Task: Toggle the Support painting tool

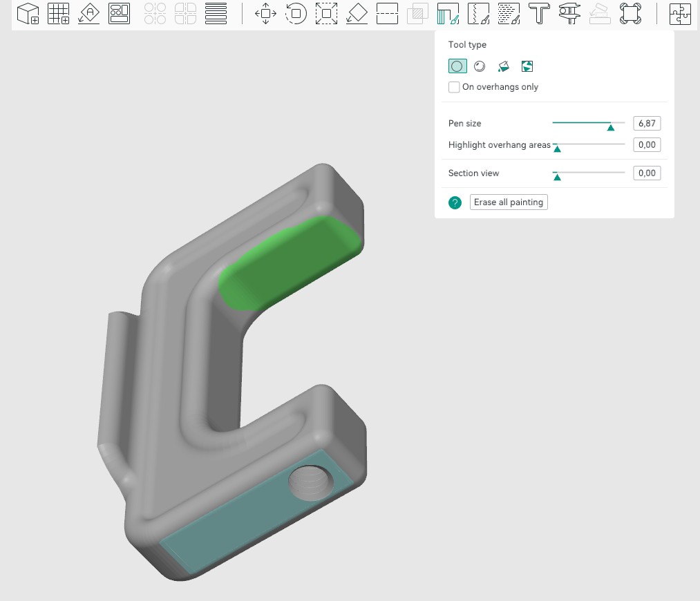Action: point(448,13)
